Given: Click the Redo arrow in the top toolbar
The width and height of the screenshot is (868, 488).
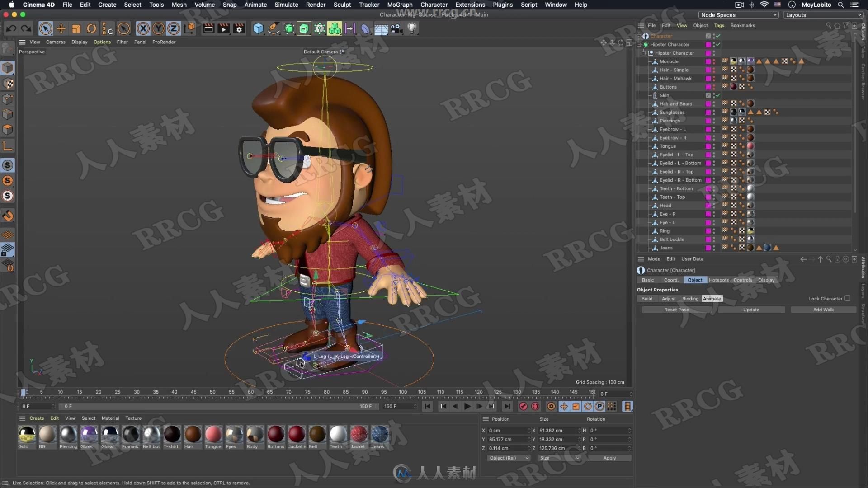Looking at the screenshot, I should 26,28.
